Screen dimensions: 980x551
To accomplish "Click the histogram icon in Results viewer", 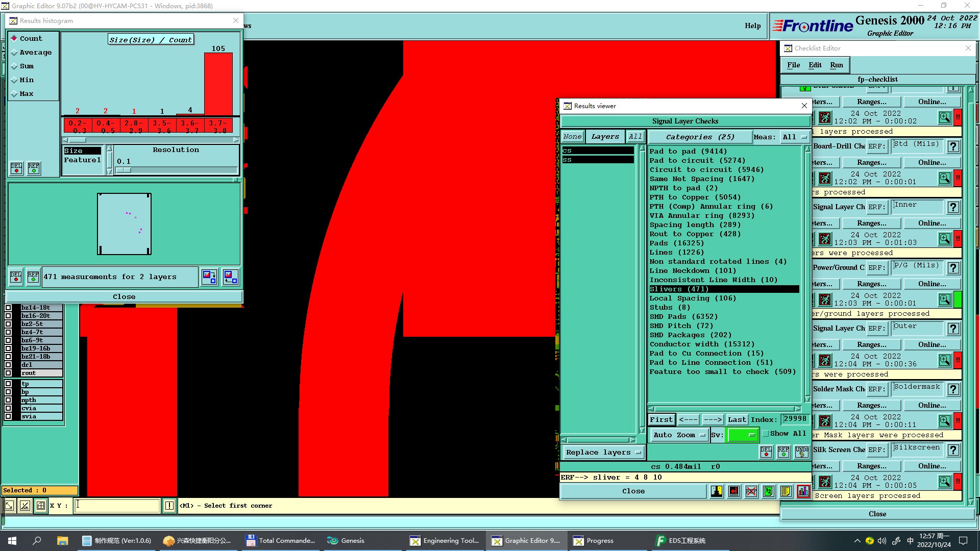I will 803,491.
